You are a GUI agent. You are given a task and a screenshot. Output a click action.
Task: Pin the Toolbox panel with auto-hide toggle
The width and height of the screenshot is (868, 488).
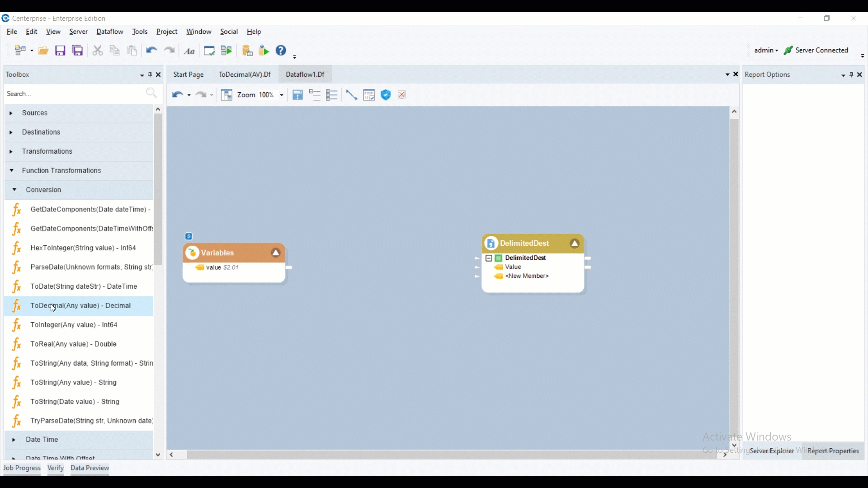pyautogui.click(x=150, y=75)
